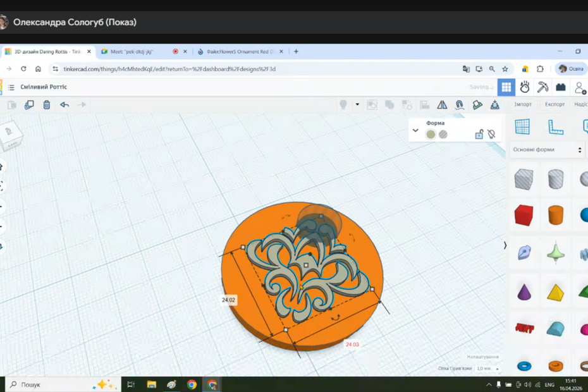588x392 pixels.
Task: Click the Експорт button
Action: pos(554,104)
